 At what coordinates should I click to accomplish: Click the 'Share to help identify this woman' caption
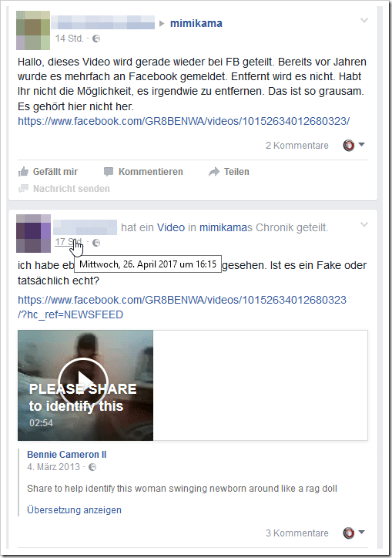[x=182, y=489]
